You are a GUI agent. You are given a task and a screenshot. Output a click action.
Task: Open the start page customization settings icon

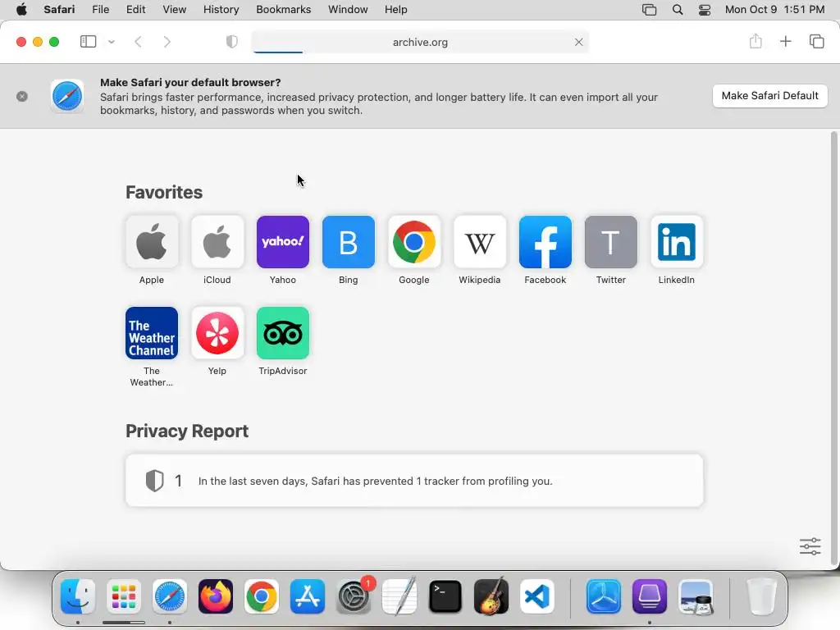[810, 546]
